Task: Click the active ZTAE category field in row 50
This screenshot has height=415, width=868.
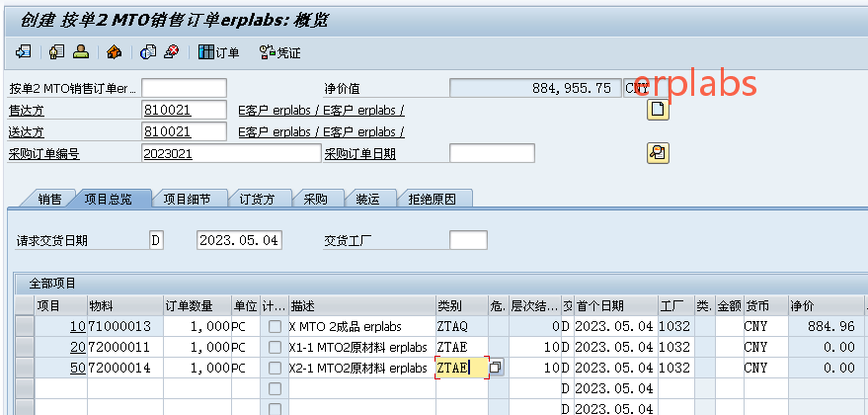Action: point(462,368)
